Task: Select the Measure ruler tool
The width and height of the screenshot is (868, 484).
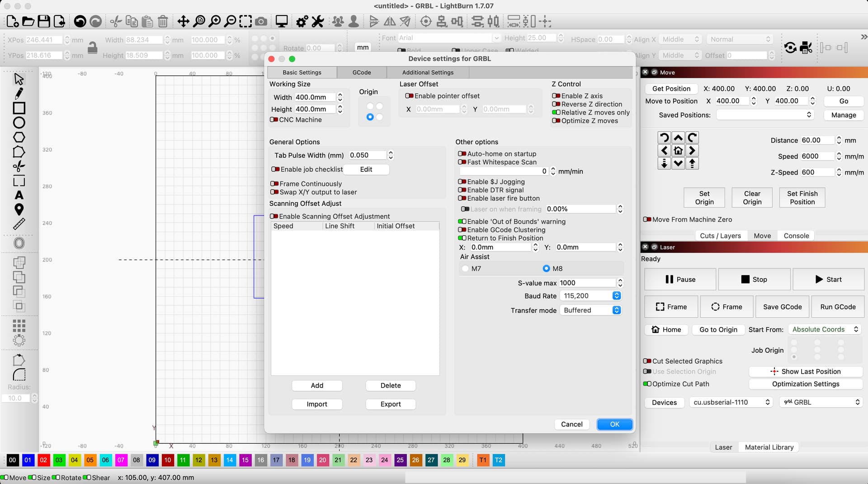Action: pyautogui.click(x=19, y=224)
